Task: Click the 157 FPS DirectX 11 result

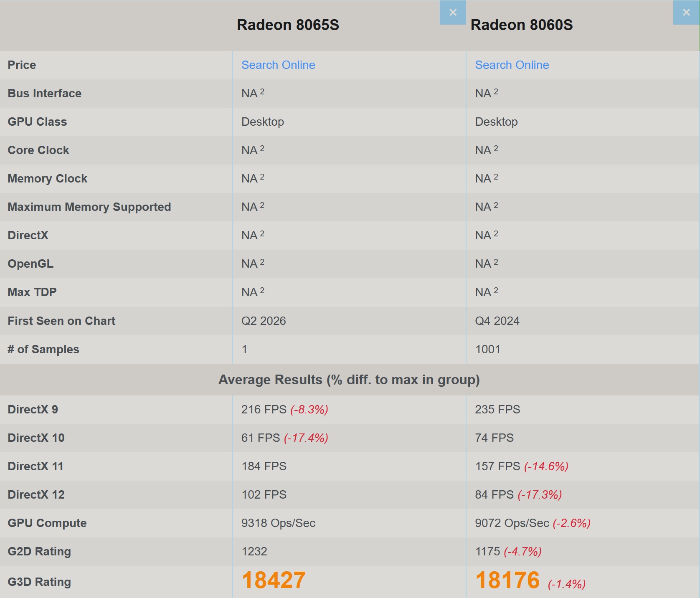Action: 497,466
